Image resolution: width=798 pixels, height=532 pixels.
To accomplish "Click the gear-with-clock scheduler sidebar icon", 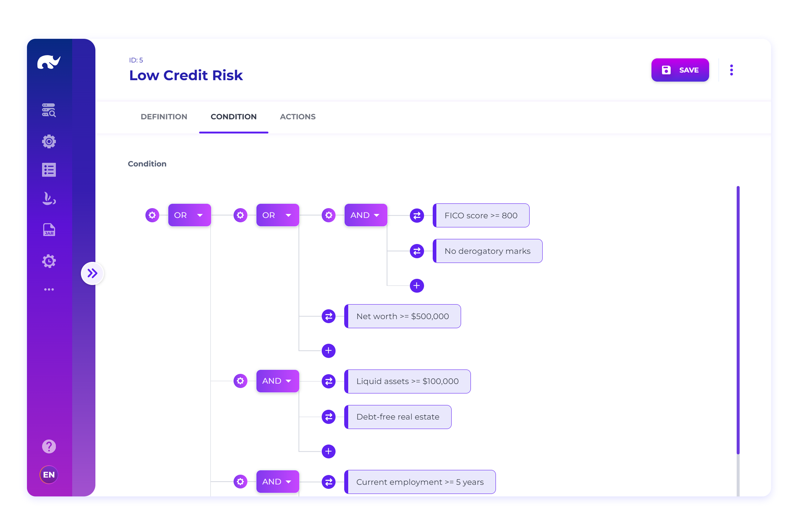I will point(49,261).
